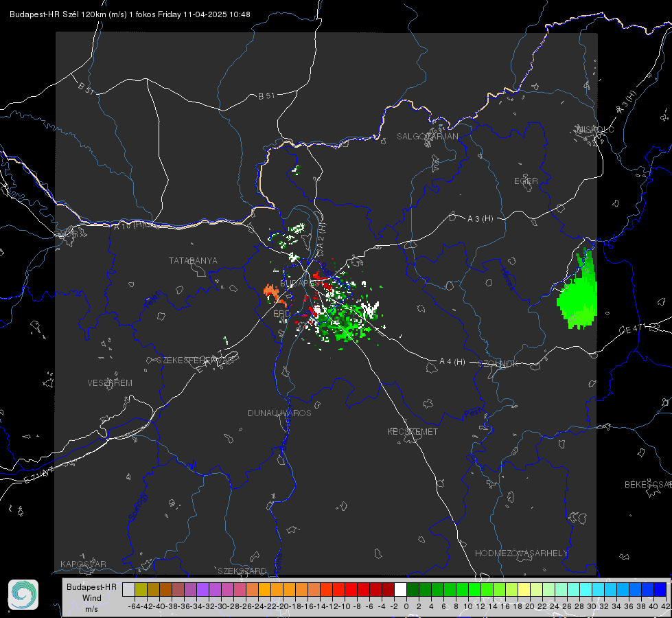This screenshot has width=672, height=618.
Task: Click the EGER city label
Action: coord(526,181)
